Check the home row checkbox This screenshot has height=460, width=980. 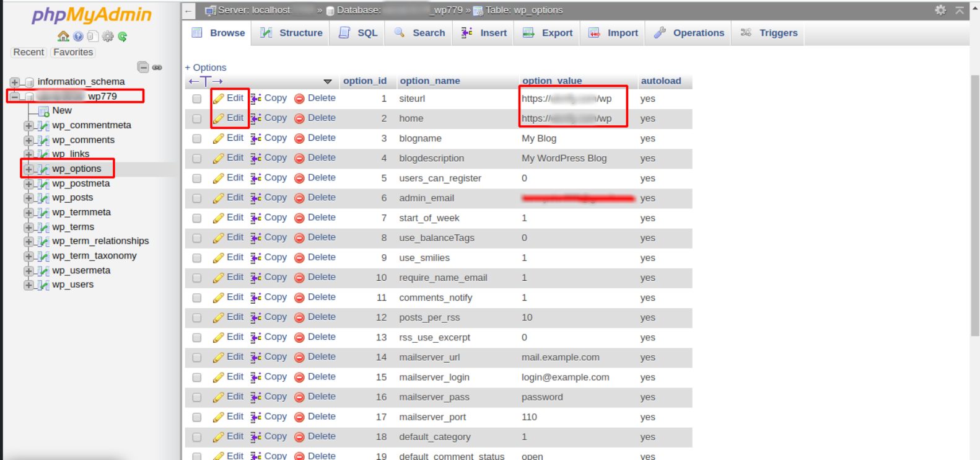click(x=197, y=118)
